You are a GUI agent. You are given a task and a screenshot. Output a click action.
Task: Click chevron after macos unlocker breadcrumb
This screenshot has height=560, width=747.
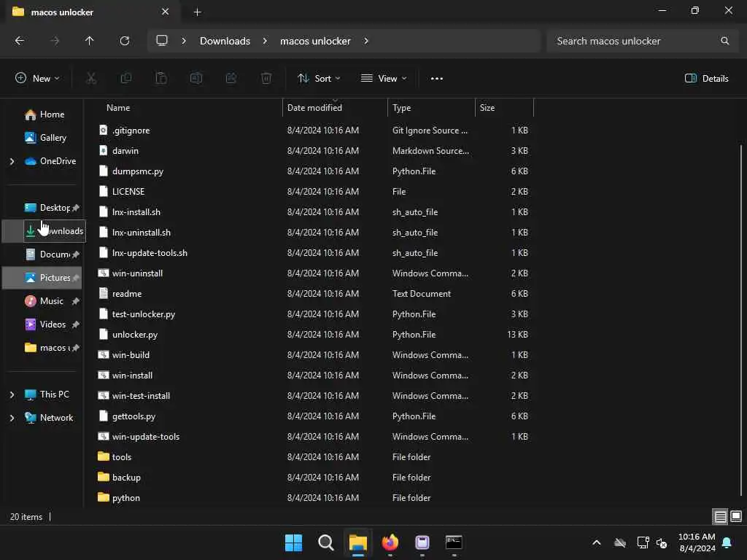pos(366,41)
